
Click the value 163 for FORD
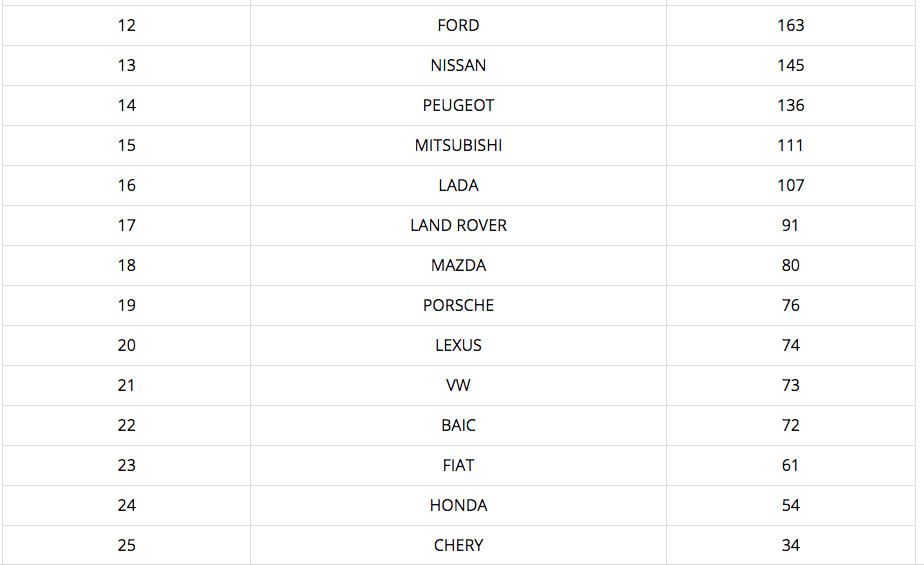click(x=790, y=25)
